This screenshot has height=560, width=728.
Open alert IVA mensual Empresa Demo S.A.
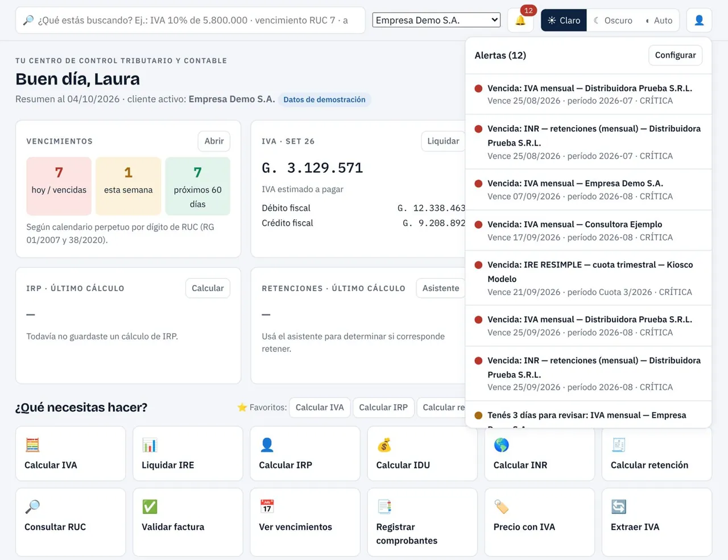(588, 189)
